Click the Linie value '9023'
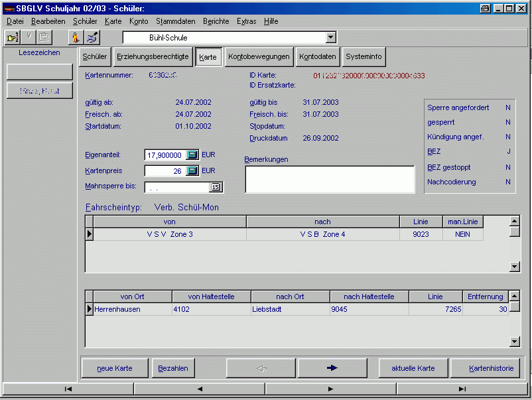 421,234
